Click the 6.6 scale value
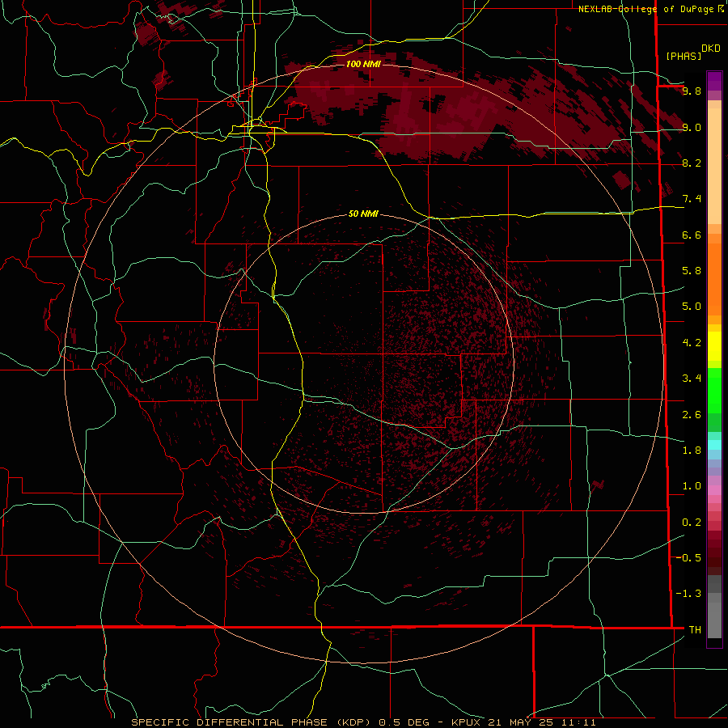 (692, 235)
